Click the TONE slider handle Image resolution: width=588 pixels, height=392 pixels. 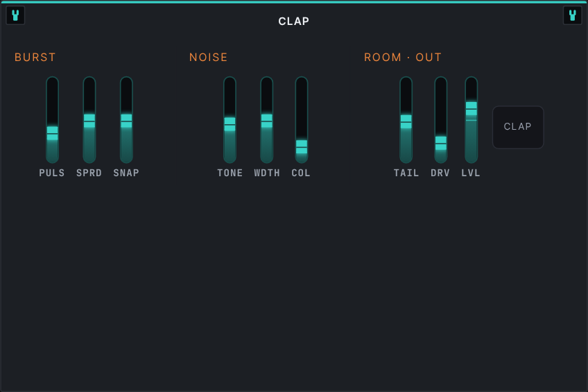click(x=230, y=125)
